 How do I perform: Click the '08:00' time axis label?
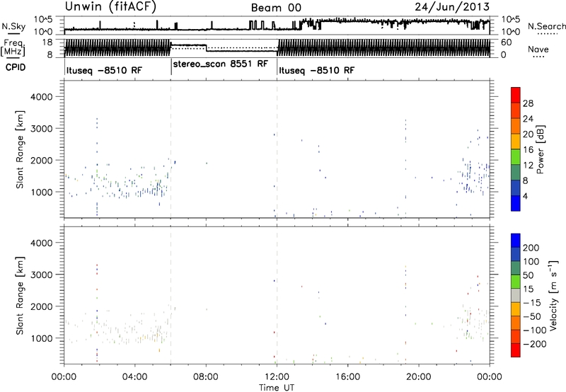pos(205,377)
